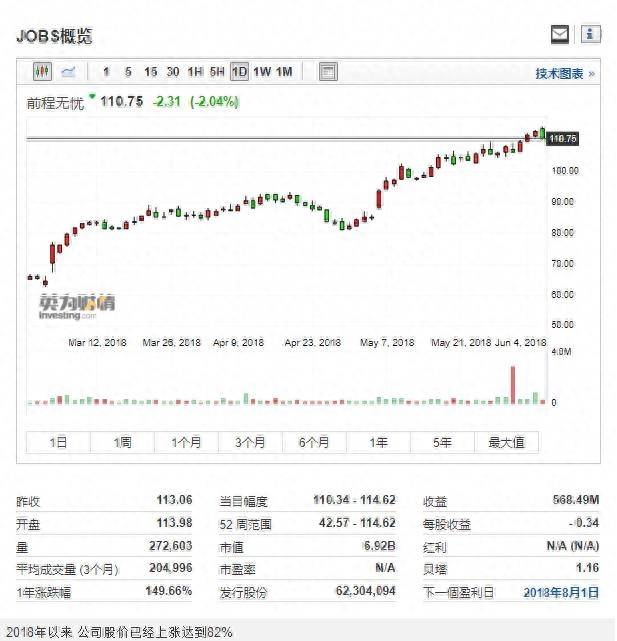Click the volume value 272,603

point(171,545)
